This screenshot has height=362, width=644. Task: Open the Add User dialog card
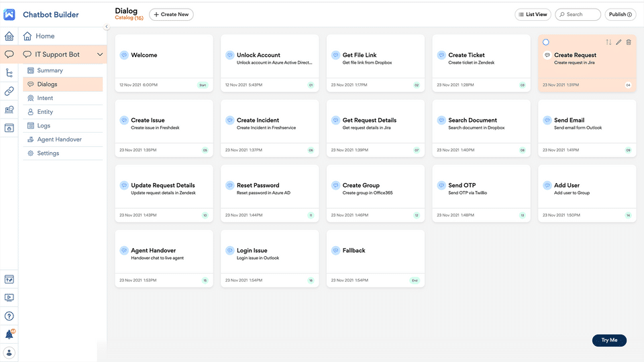point(587,193)
